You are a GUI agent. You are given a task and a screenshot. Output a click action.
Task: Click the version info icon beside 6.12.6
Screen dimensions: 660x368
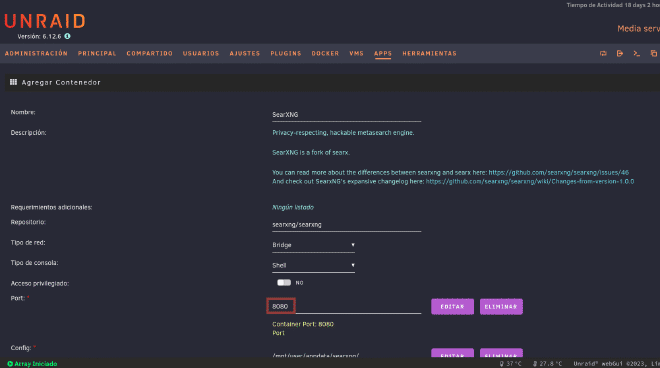pyautogui.click(x=67, y=36)
